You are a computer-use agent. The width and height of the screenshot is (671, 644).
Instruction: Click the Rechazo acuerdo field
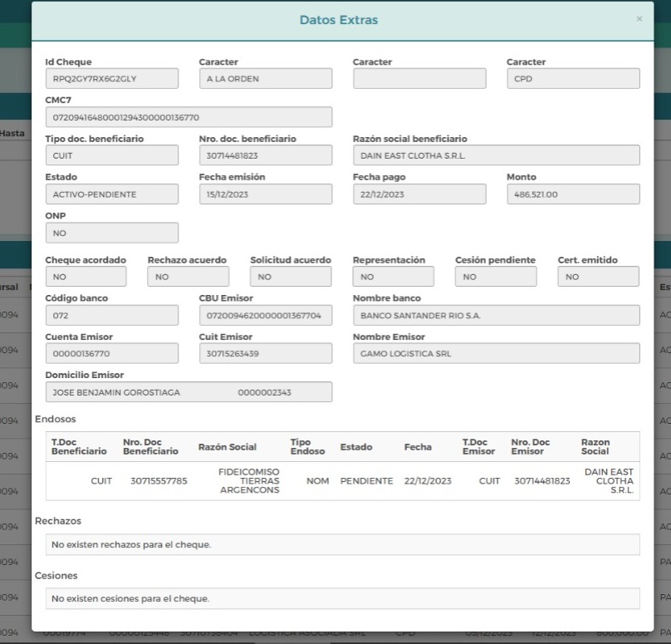click(188, 276)
